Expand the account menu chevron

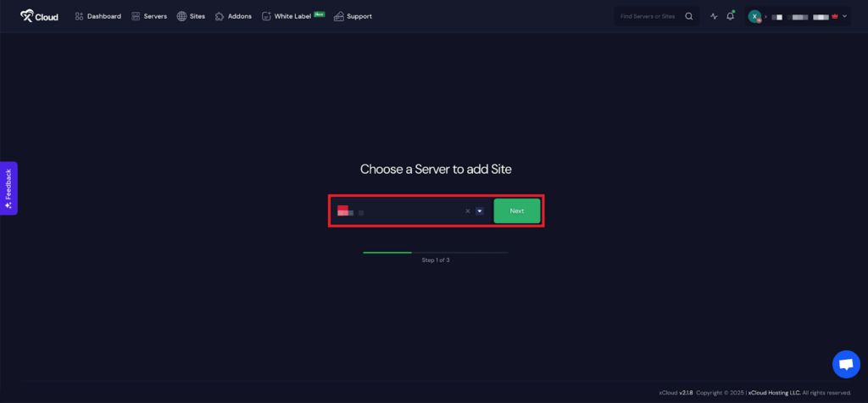coord(844,16)
